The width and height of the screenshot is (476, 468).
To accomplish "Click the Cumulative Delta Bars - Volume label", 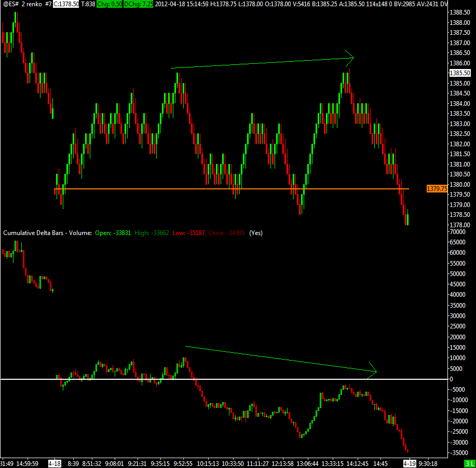I will tap(47, 233).
